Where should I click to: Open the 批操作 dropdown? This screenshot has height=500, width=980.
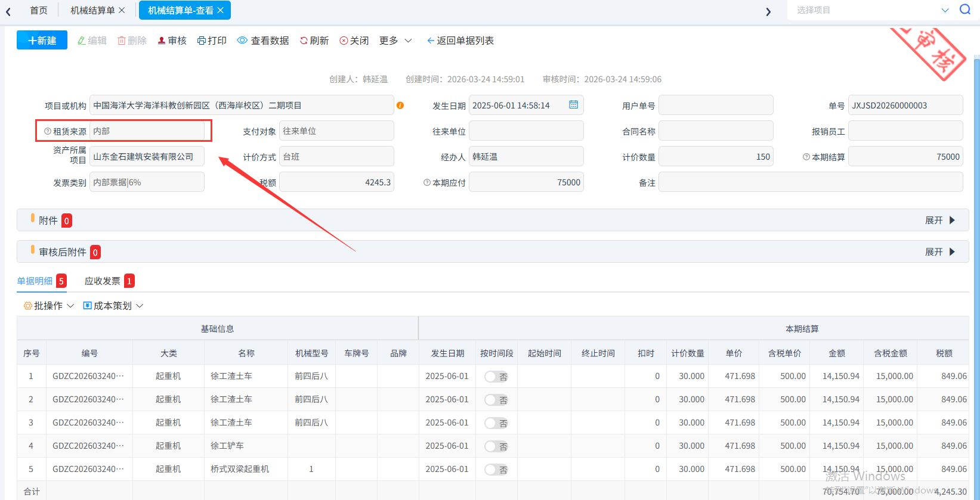pos(49,306)
